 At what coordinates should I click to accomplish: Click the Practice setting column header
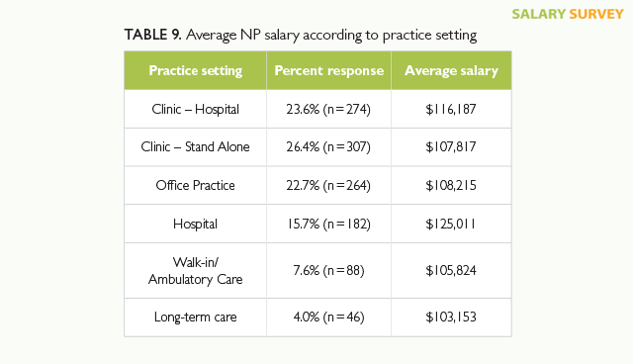(x=196, y=70)
